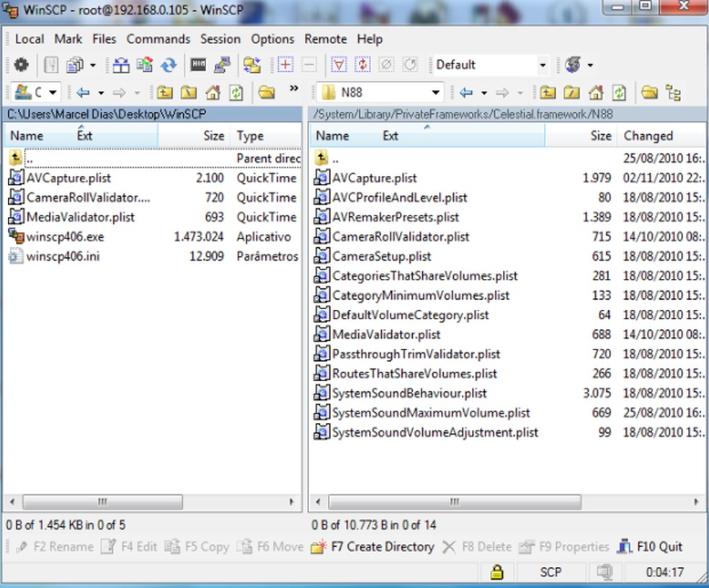Open remote back history dropdown arrow

[x=483, y=93]
